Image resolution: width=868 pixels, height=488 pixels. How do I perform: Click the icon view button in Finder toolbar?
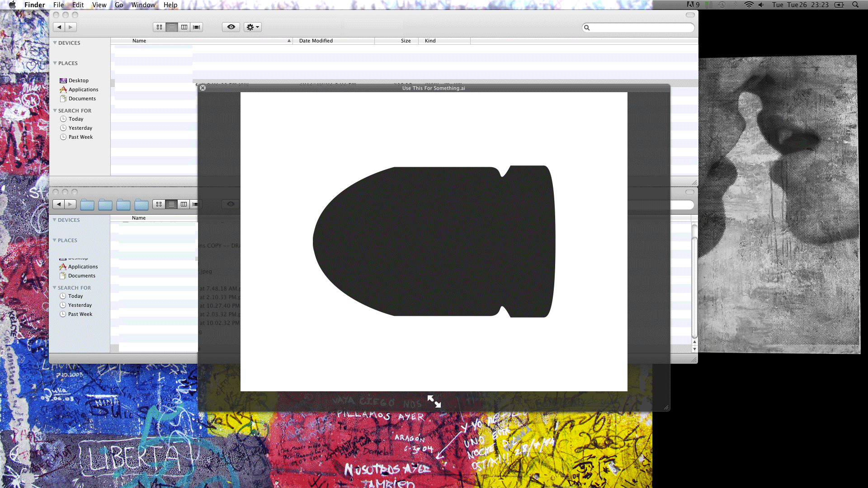[x=159, y=27]
